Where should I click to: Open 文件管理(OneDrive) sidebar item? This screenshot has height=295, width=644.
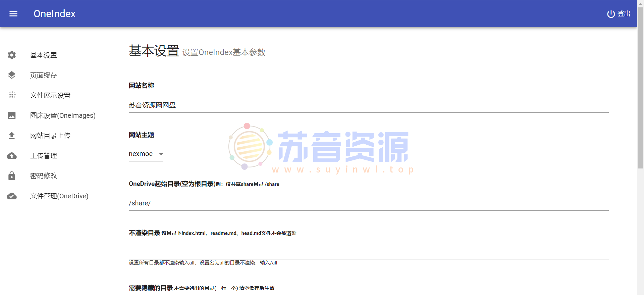59,196
